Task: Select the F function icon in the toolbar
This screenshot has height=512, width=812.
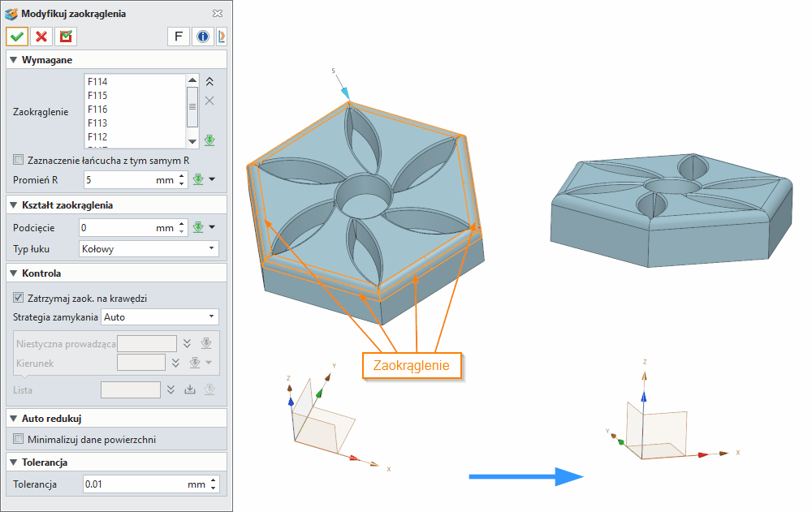Action: (178, 36)
